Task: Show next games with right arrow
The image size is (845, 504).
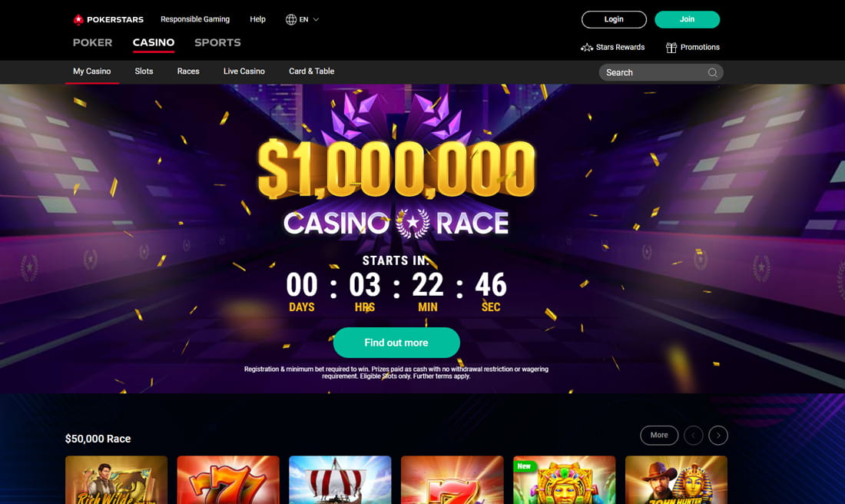Action: click(717, 436)
